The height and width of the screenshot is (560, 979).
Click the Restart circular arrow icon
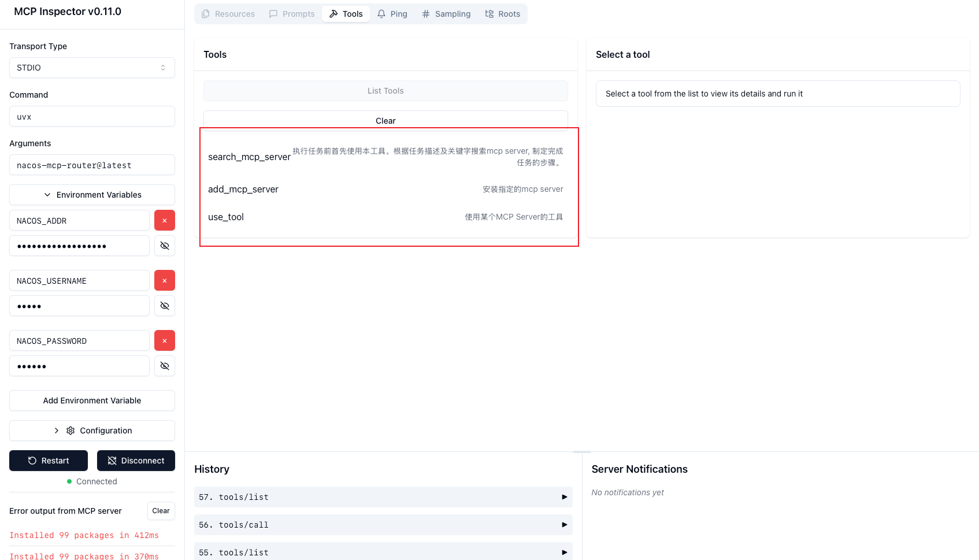coord(32,461)
